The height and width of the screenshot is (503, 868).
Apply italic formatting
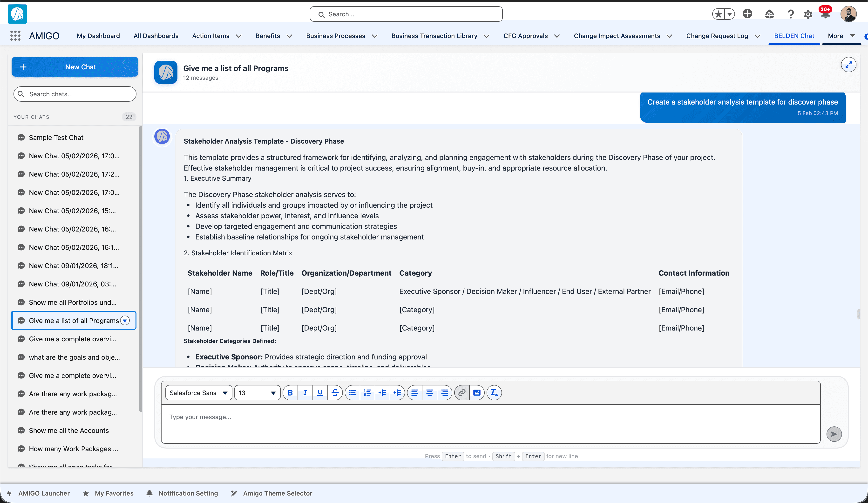click(x=305, y=393)
